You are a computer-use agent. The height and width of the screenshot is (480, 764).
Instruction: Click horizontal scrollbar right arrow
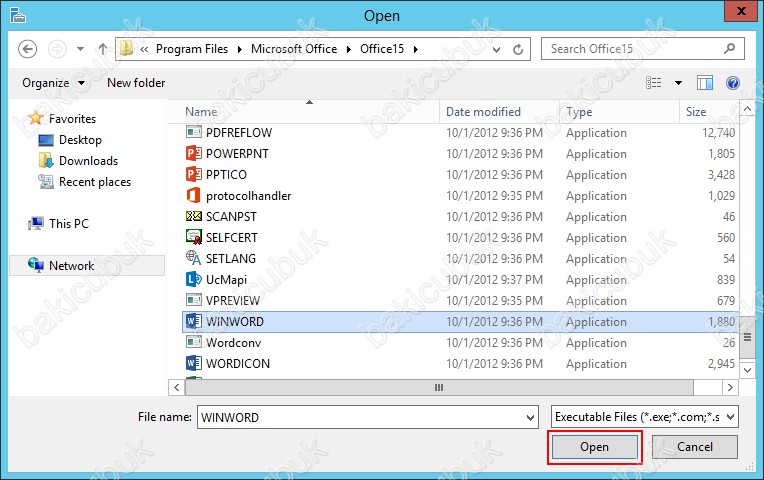coord(730,387)
